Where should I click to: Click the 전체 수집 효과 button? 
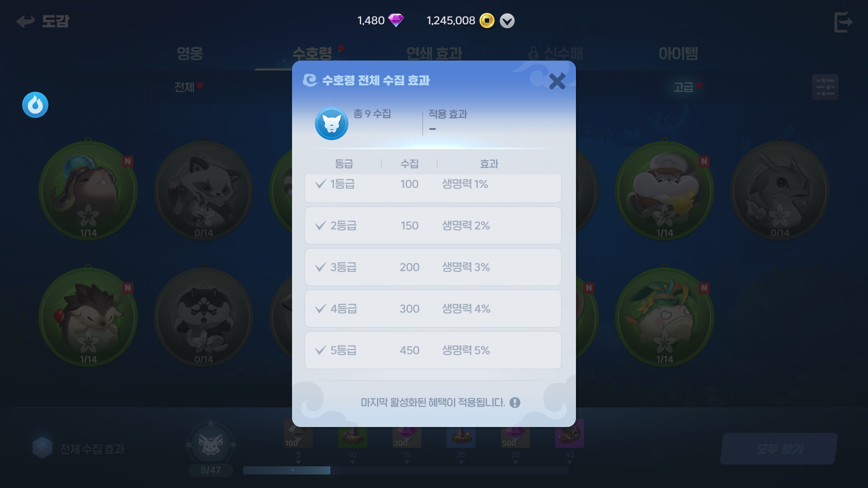[x=79, y=449]
